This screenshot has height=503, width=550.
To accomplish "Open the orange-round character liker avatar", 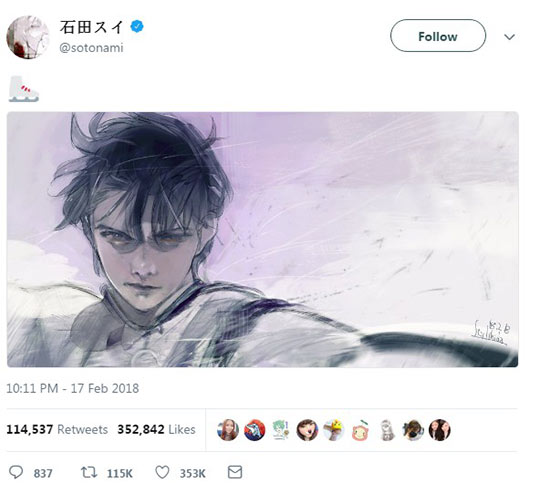I will click(x=360, y=430).
